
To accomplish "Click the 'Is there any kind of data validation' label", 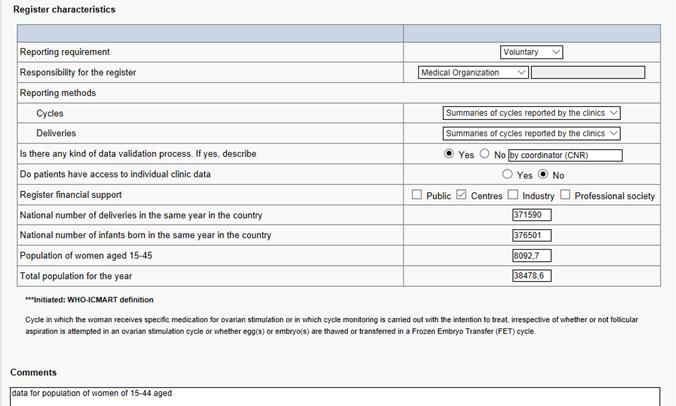I will [138, 154].
